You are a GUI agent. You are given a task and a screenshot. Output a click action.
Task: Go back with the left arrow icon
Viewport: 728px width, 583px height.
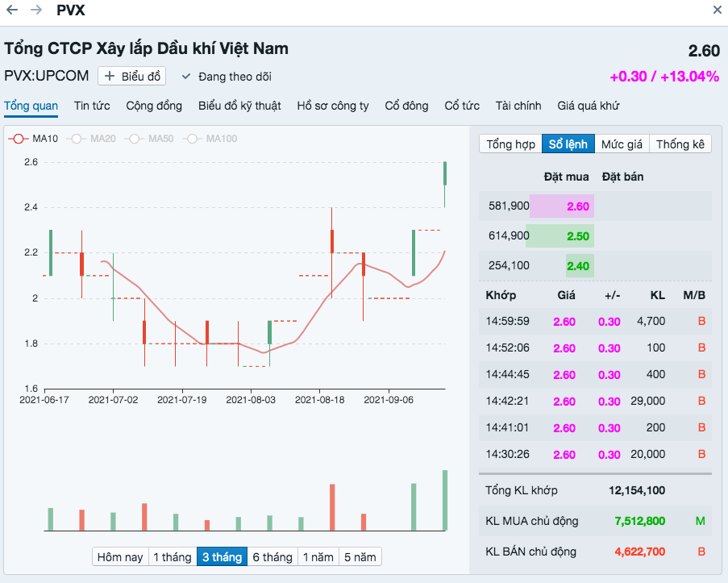(x=12, y=10)
